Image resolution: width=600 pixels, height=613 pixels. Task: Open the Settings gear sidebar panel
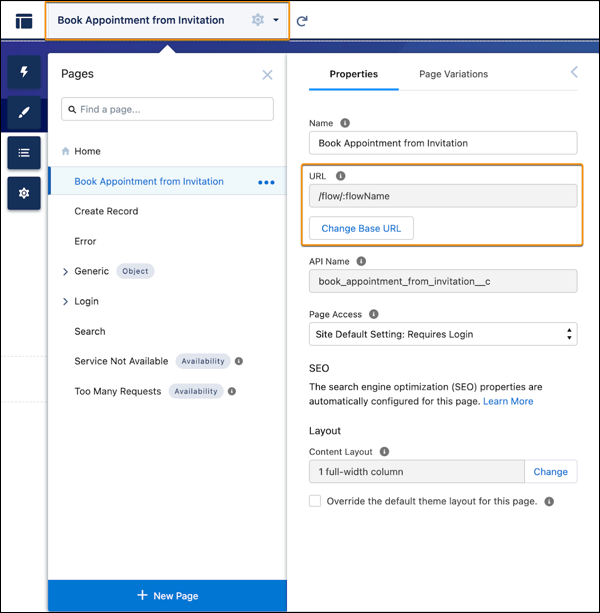click(x=24, y=193)
